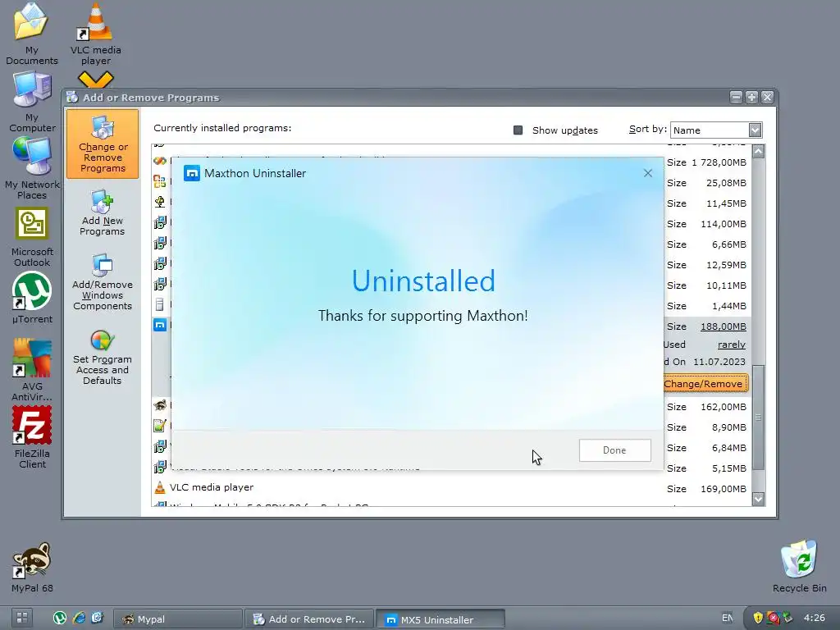Image resolution: width=840 pixels, height=630 pixels.
Task: Click the Done button in Maxthon Uninstaller
Action: point(614,450)
